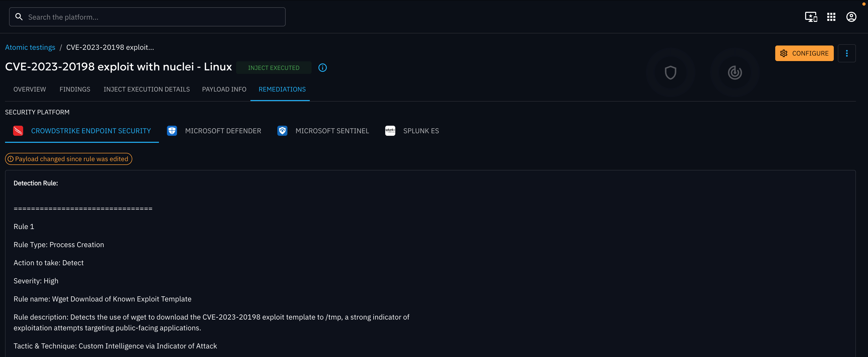Open the apps grid menu
The height and width of the screenshot is (357, 868).
[x=831, y=17]
